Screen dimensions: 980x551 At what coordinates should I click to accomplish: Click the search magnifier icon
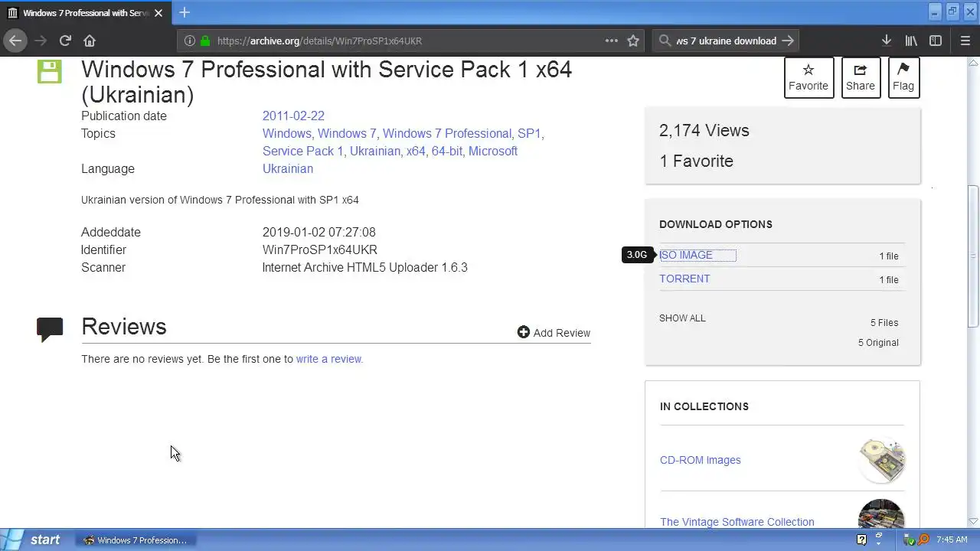click(x=665, y=41)
